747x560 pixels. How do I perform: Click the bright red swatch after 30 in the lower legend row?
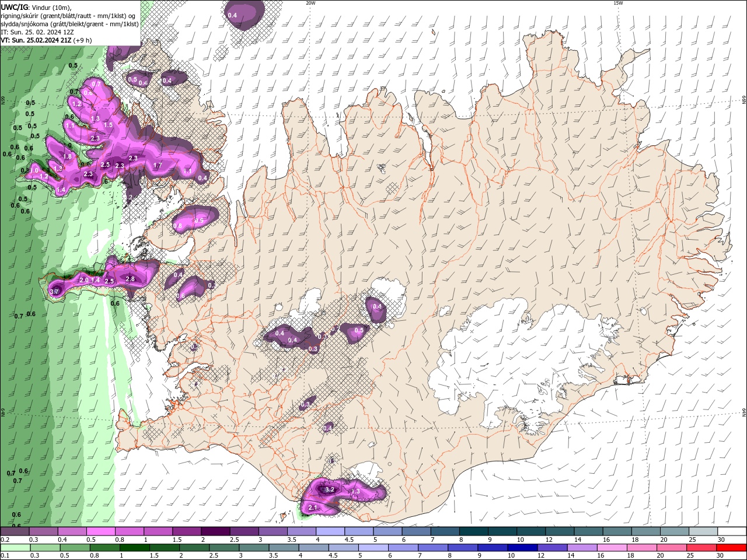pos(732,548)
